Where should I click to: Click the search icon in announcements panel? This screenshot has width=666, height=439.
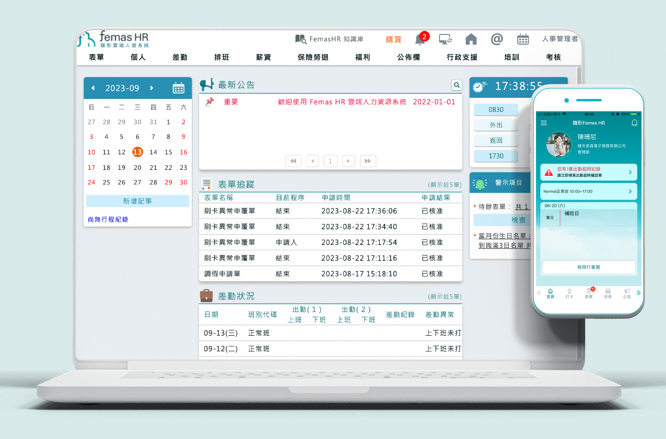[x=457, y=85]
